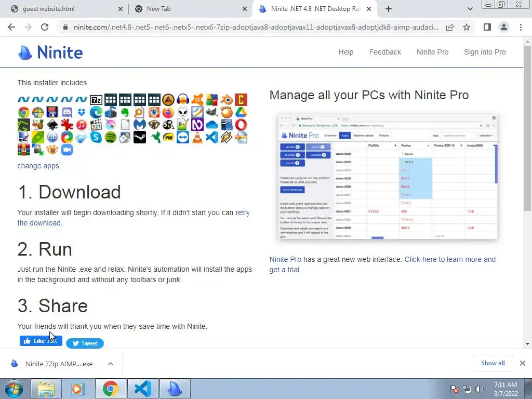Bookmark this page with the star icon

[467, 27]
